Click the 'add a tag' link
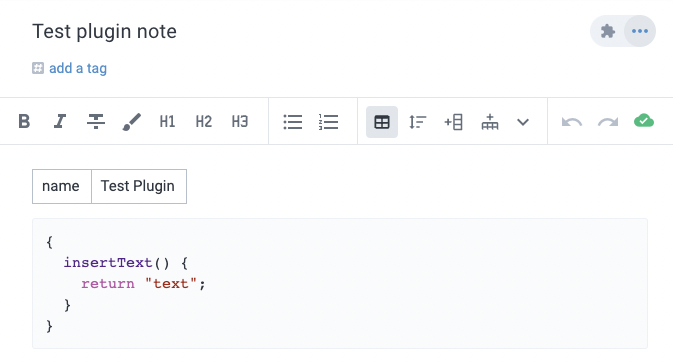This screenshot has width=673, height=362. pos(78,68)
